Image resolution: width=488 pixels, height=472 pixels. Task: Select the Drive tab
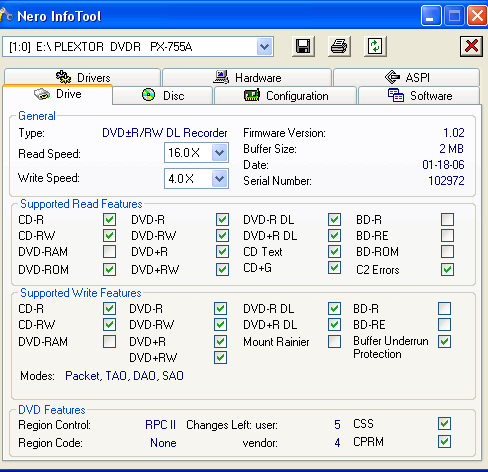(x=58, y=94)
